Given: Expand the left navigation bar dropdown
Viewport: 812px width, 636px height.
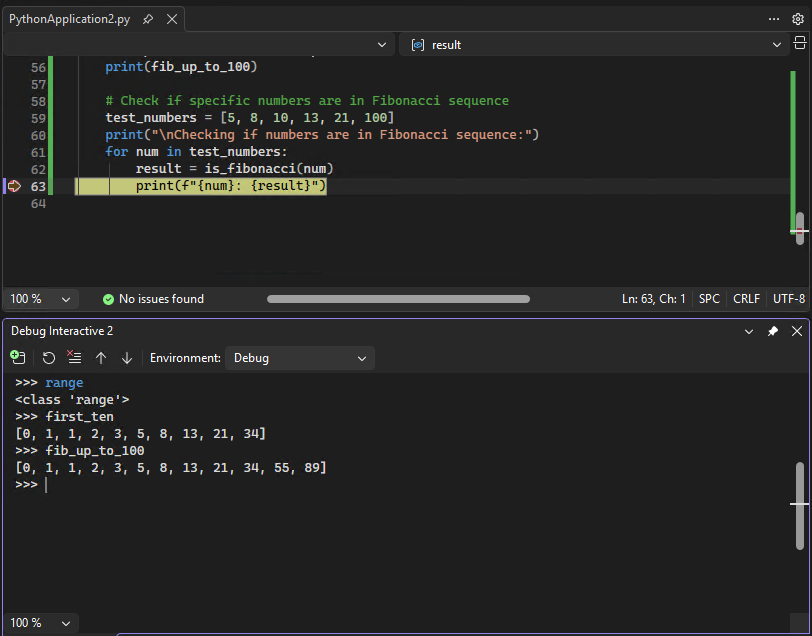Looking at the screenshot, I should click(382, 45).
